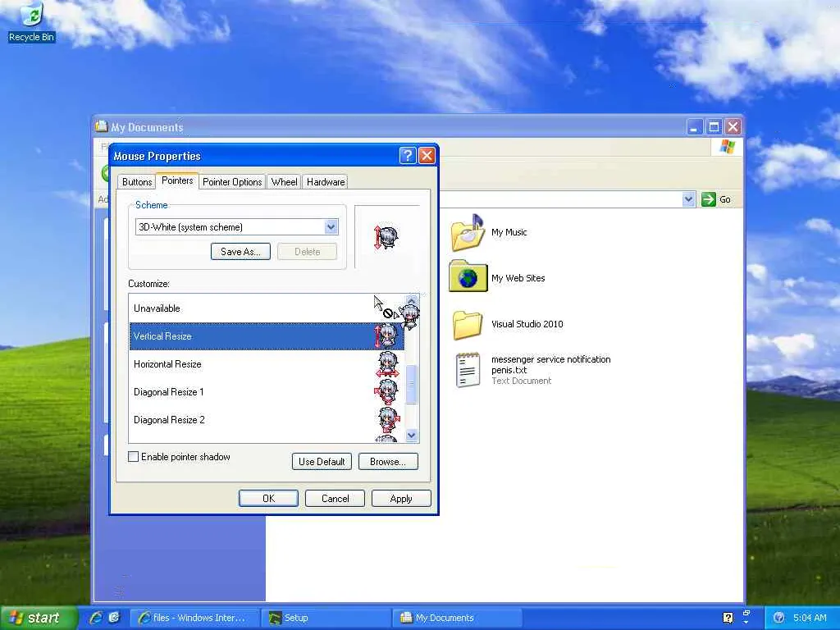
Task: Select the My Web Sites folder icon
Action: (x=468, y=276)
